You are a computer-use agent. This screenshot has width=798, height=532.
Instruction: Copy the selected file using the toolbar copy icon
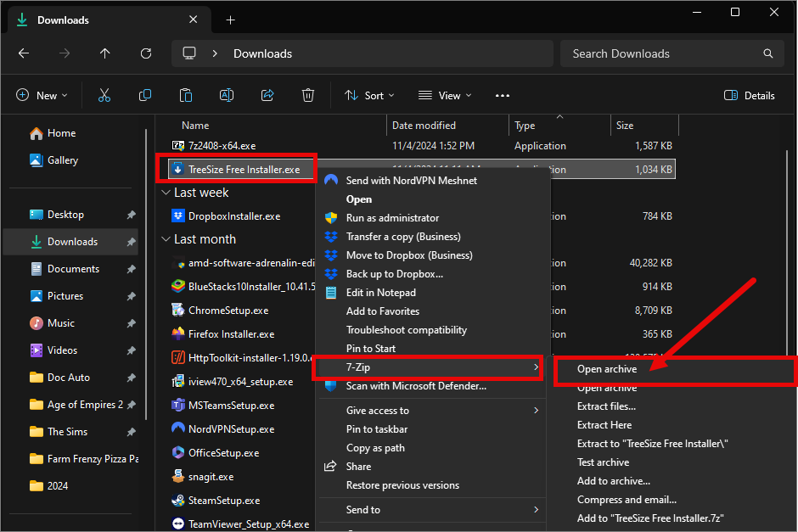tap(145, 95)
